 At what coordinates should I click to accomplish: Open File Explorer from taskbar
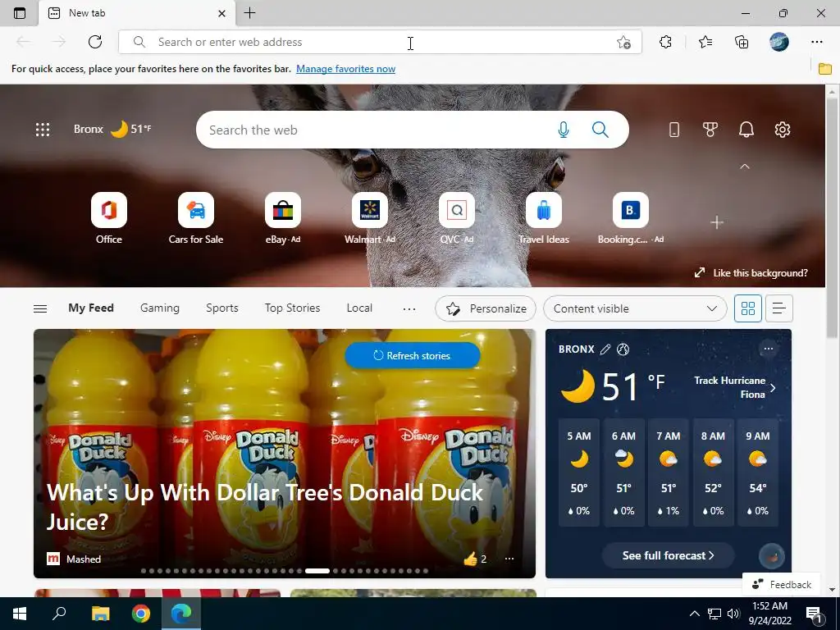100,614
